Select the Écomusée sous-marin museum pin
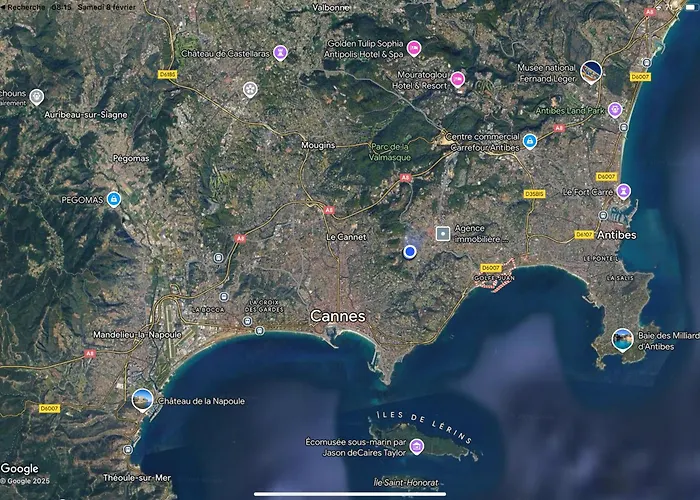Viewport: 700px width, 500px height. [x=417, y=446]
